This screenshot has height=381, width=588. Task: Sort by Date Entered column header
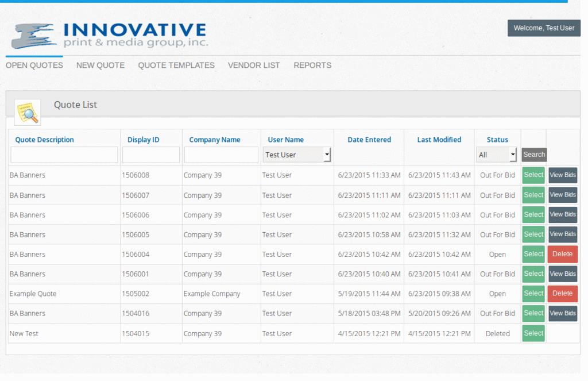(x=369, y=140)
